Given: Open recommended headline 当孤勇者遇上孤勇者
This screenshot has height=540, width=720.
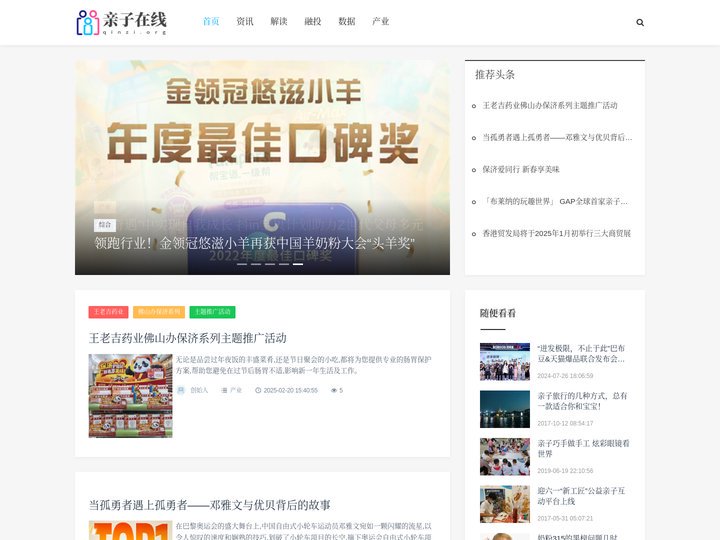Looking at the screenshot, I should point(557,137).
